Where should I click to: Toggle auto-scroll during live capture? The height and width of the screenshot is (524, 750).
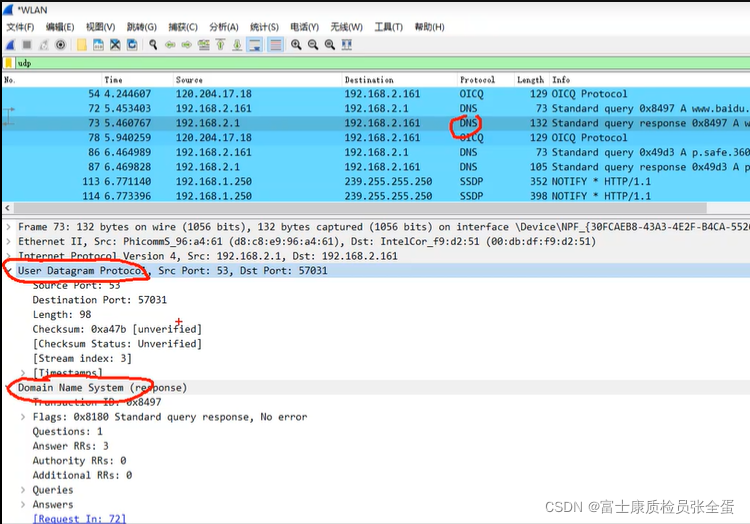[254, 45]
